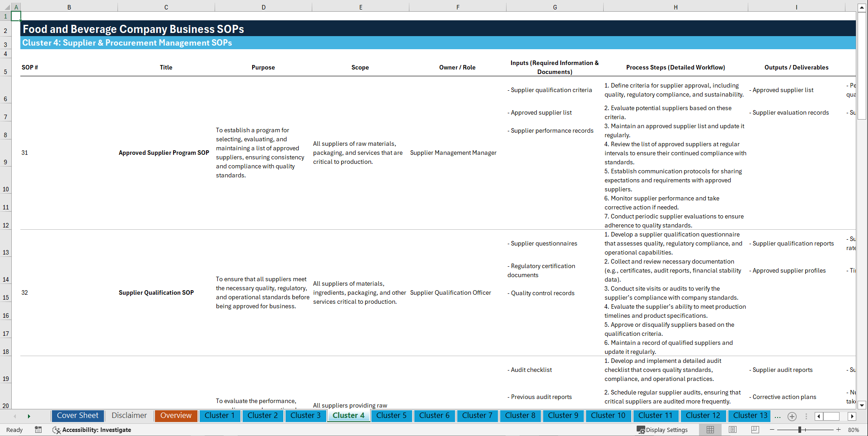Open the Cover Sheet worksheet
The height and width of the screenshot is (436, 868).
[77, 416]
